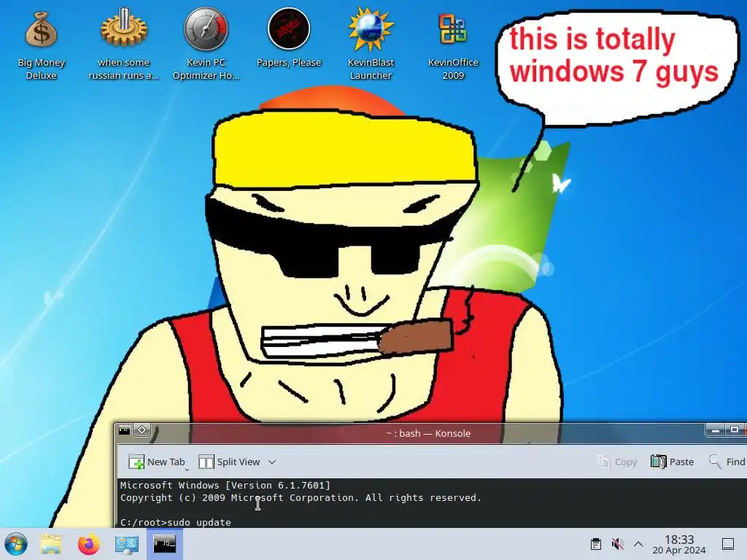Click Split View in Konsole
This screenshot has height=560, width=747.
pyautogui.click(x=230, y=462)
